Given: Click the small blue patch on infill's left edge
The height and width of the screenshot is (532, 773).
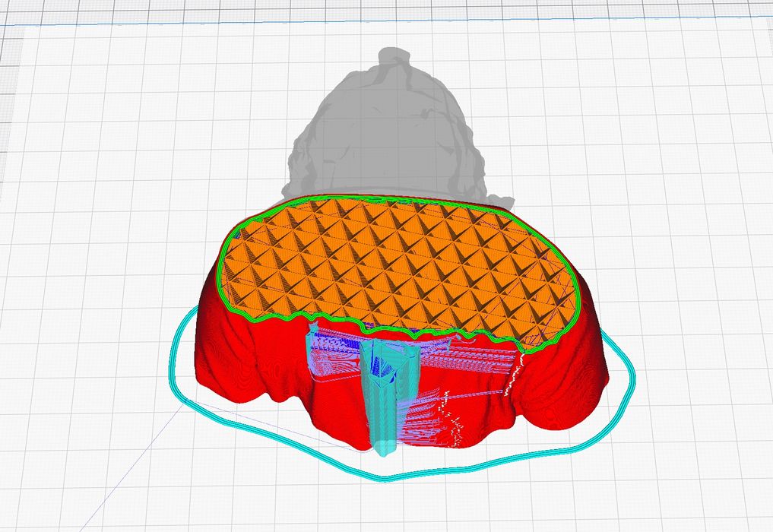Looking at the screenshot, I should click(x=237, y=236).
